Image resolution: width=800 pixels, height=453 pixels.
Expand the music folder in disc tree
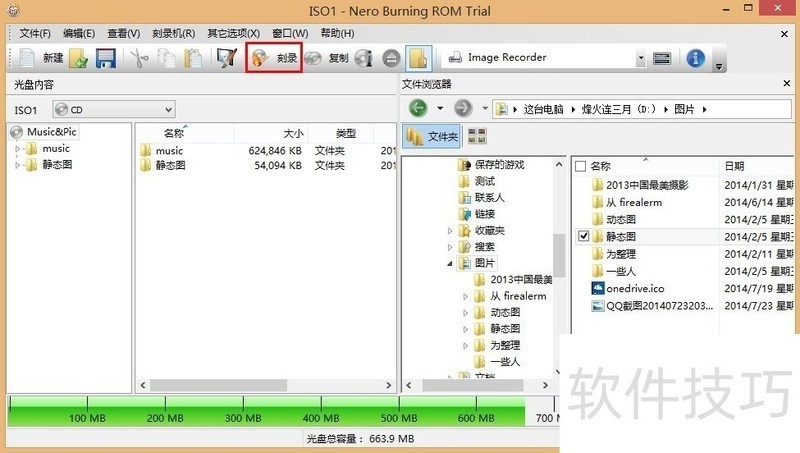[x=17, y=149]
